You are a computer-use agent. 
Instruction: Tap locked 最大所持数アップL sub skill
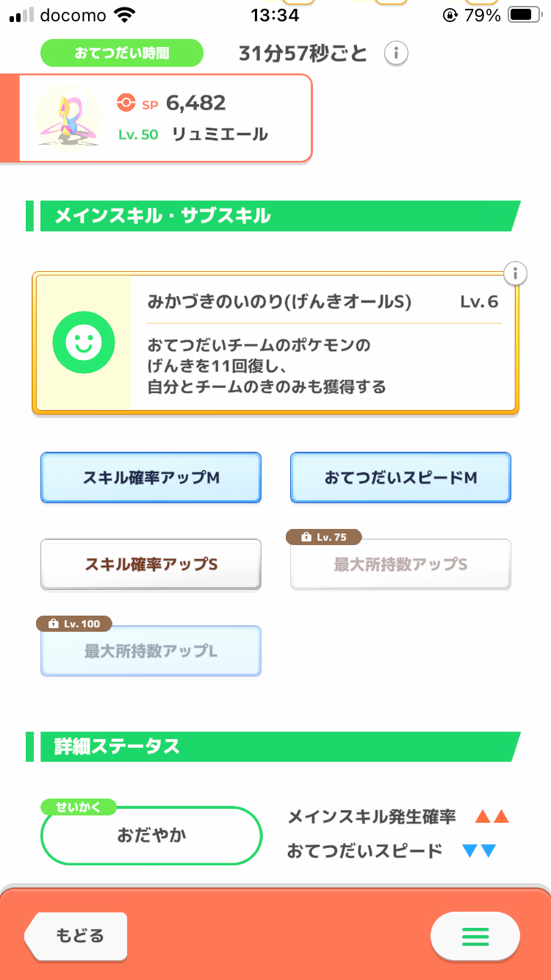(x=151, y=651)
